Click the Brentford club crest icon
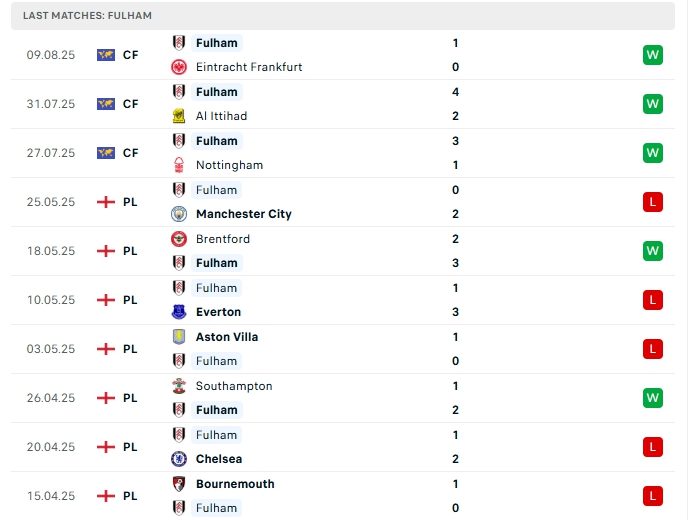Screen dimensions: 688x520 point(179,239)
